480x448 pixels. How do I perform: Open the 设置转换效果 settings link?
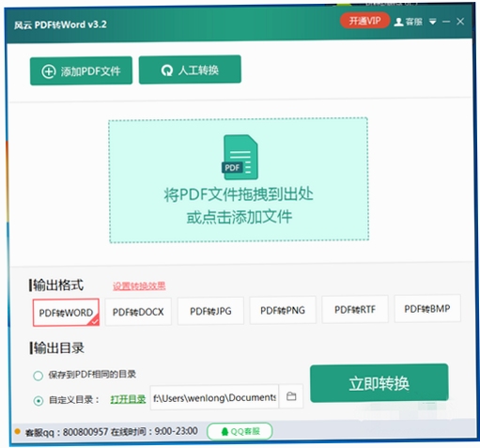pos(139,286)
